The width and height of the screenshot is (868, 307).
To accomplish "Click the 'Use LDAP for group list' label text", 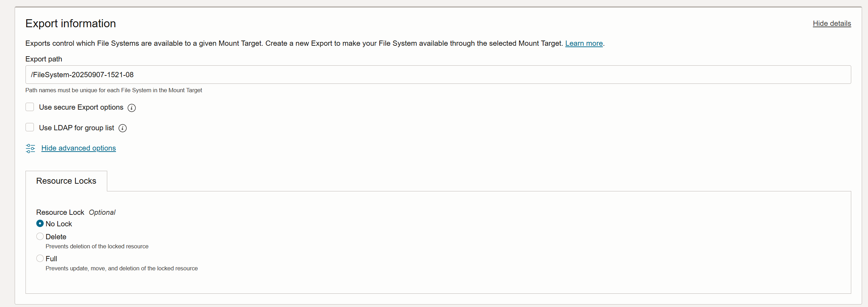I will [76, 128].
